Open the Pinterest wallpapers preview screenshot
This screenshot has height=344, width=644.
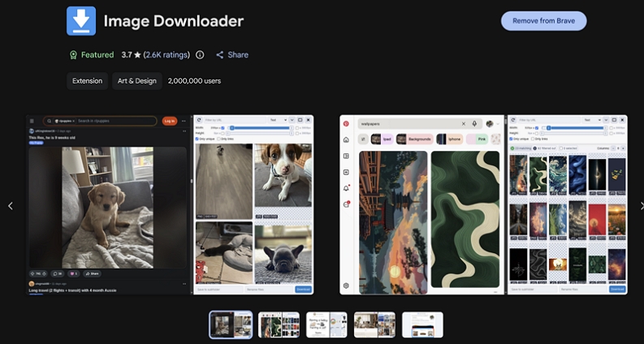click(x=483, y=204)
